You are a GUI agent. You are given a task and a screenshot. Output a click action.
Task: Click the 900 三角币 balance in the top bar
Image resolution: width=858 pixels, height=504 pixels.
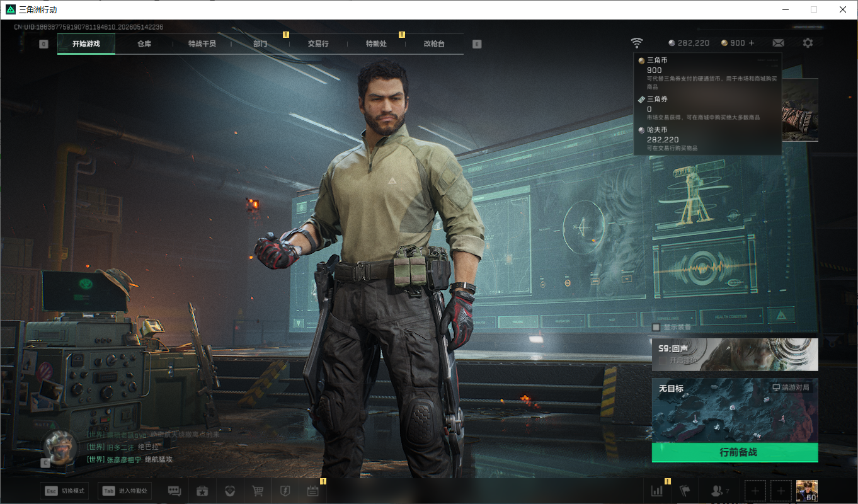(733, 43)
